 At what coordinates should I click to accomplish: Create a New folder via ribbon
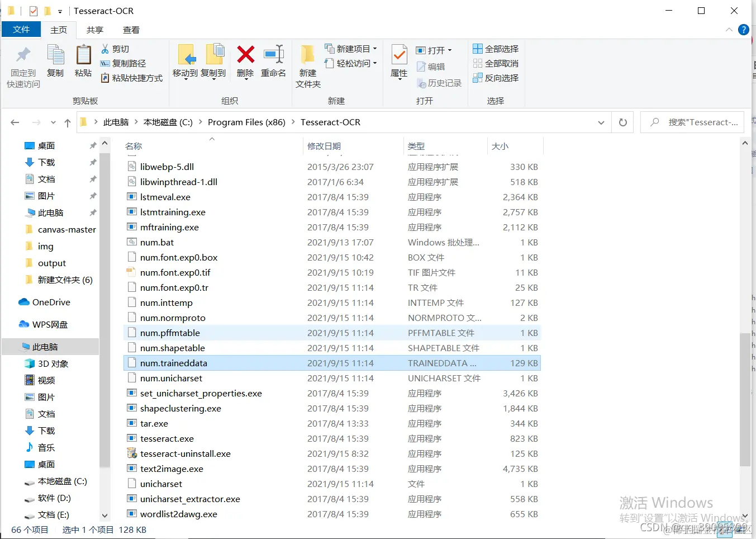(308, 66)
